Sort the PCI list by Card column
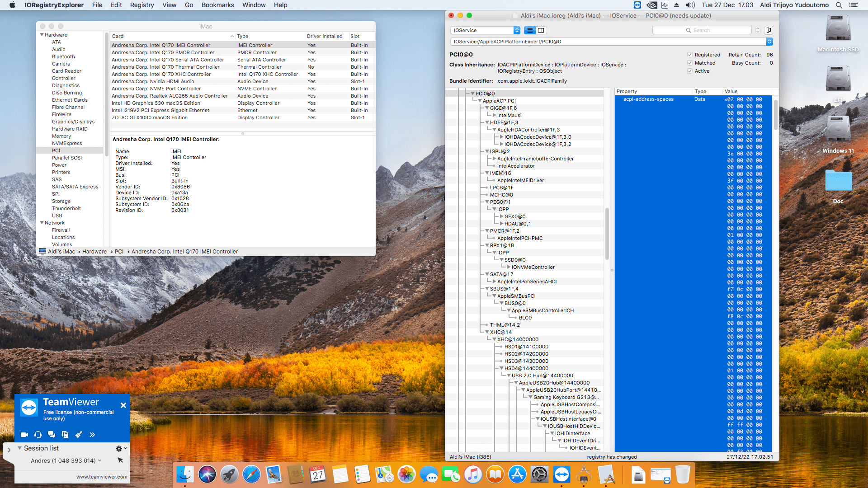 [x=172, y=36]
